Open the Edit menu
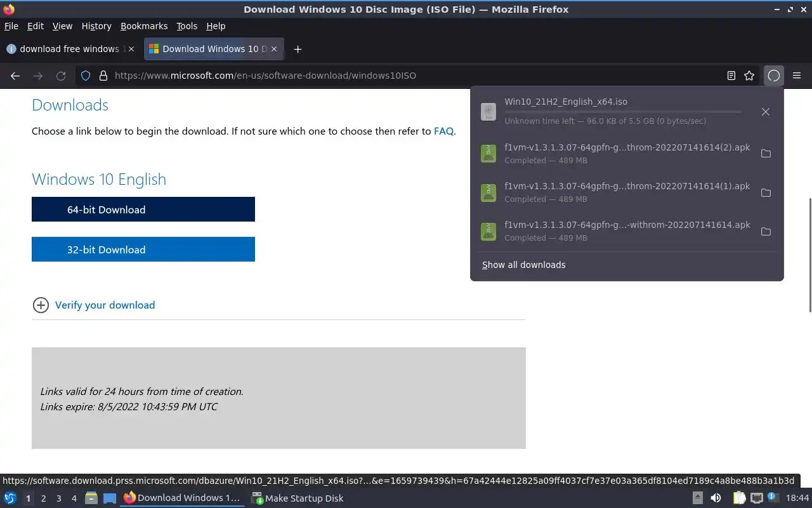Viewport: 812px width, 508px height. click(x=36, y=26)
